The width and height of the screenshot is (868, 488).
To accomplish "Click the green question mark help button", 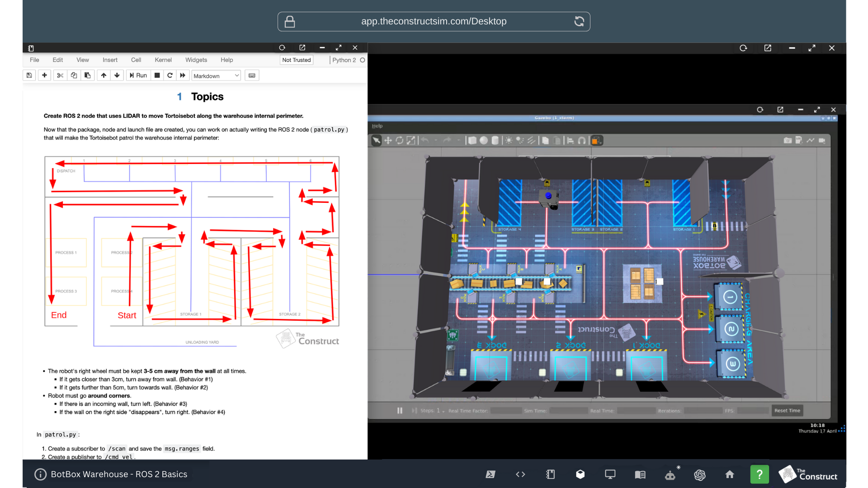I will [x=759, y=474].
